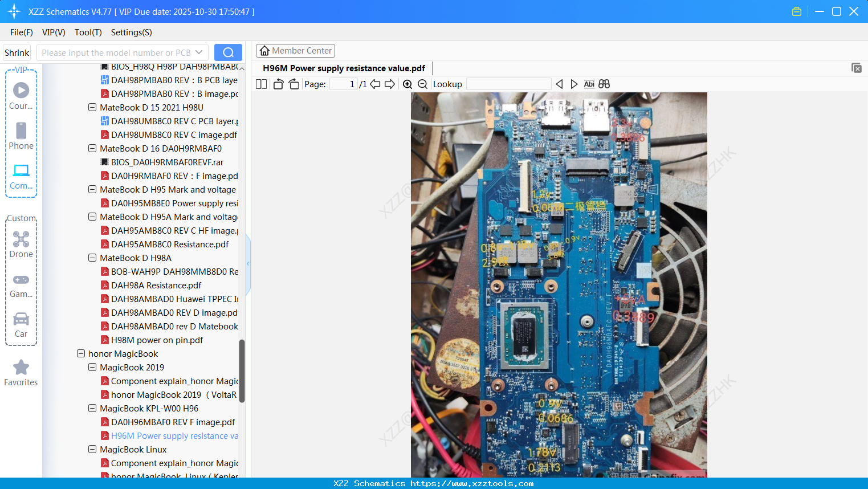This screenshot has width=868, height=489.
Task: Open DAH98UMB8C0 REV C image.pdf
Action: (169, 135)
